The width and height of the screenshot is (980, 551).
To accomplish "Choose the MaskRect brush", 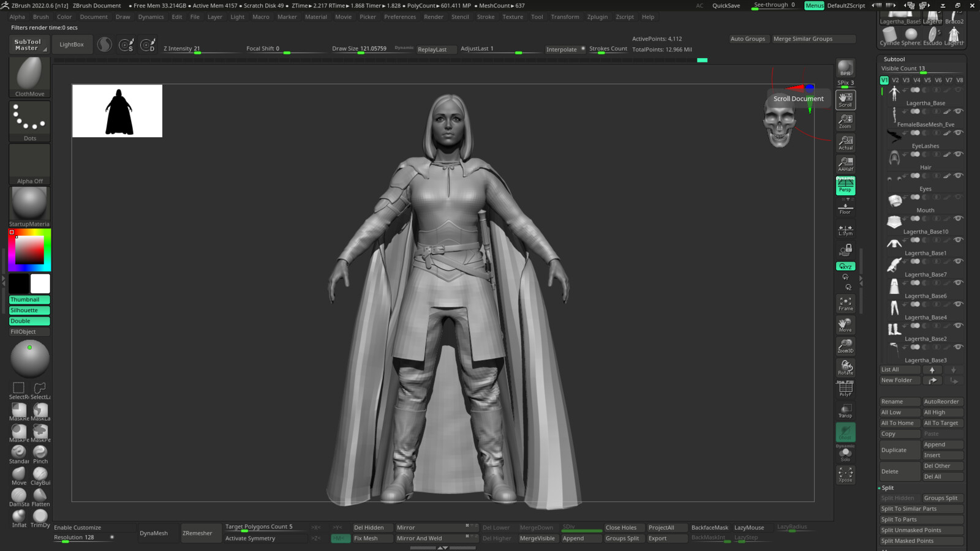I will point(19,412).
